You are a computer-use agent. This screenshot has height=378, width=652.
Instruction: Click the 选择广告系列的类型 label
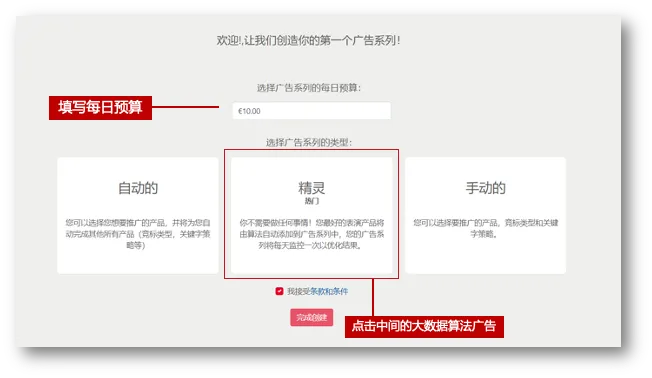click(x=309, y=143)
